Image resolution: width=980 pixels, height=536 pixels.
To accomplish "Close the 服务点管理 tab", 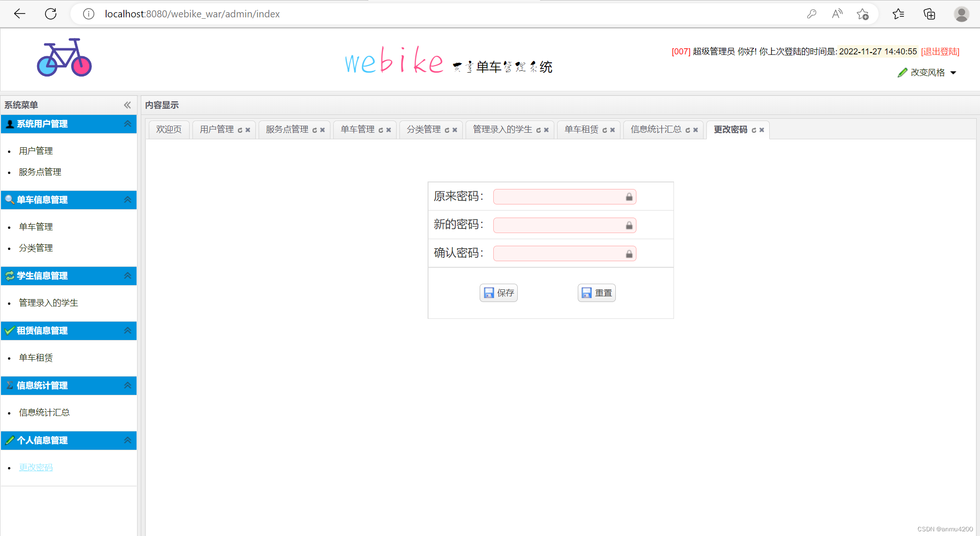I will 322,130.
